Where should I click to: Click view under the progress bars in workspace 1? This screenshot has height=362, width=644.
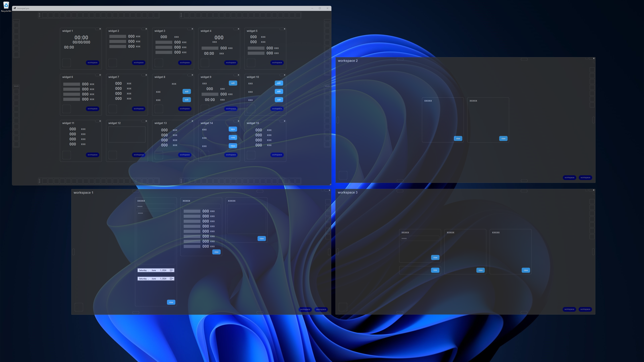coord(216,252)
